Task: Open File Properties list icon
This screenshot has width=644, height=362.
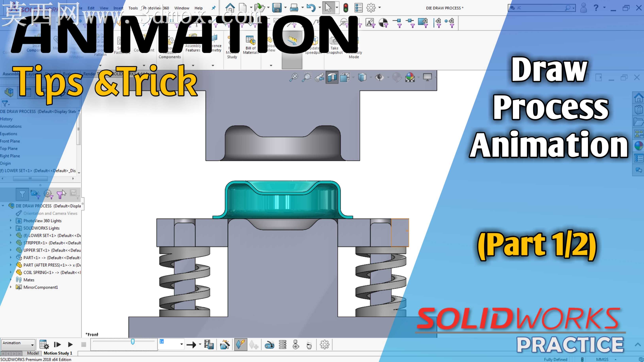Action: click(359, 8)
